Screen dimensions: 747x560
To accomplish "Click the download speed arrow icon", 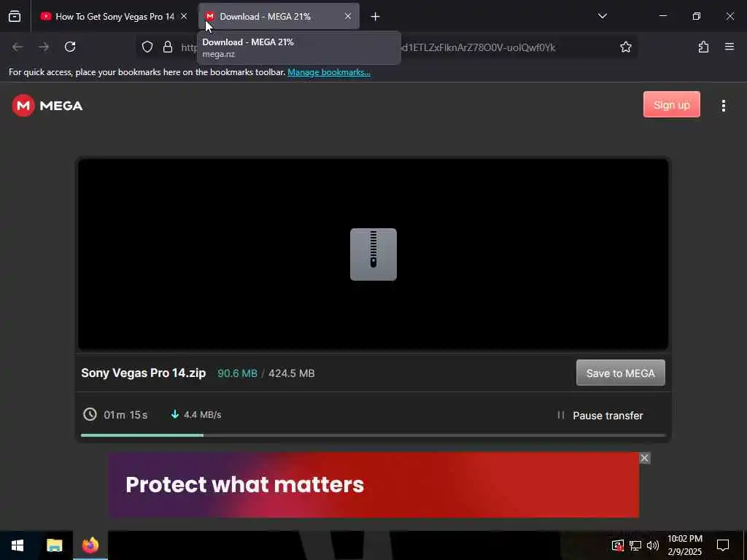I will pos(175,414).
